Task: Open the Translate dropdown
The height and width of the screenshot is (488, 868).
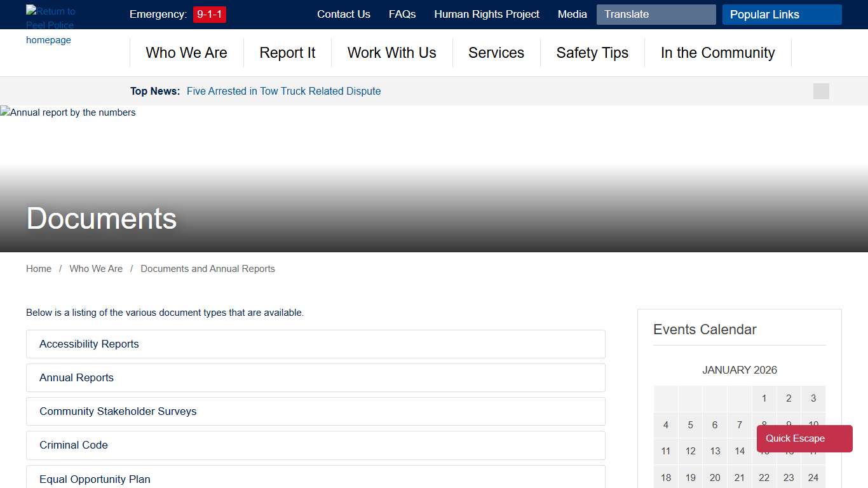Action: tap(656, 15)
